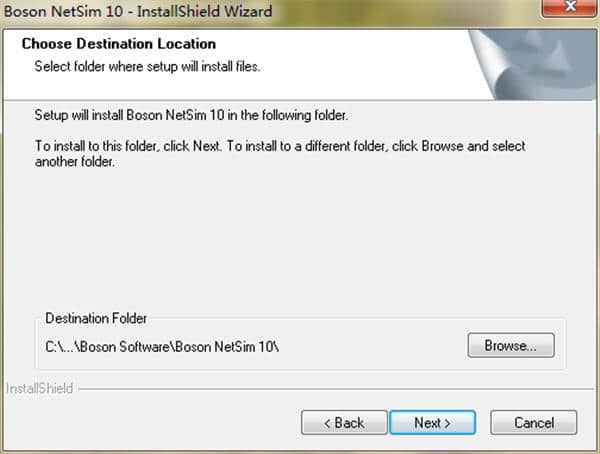Select the destination folder path text
Image resolution: width=600 pixels, height=454 pixels.
point(162,347)
